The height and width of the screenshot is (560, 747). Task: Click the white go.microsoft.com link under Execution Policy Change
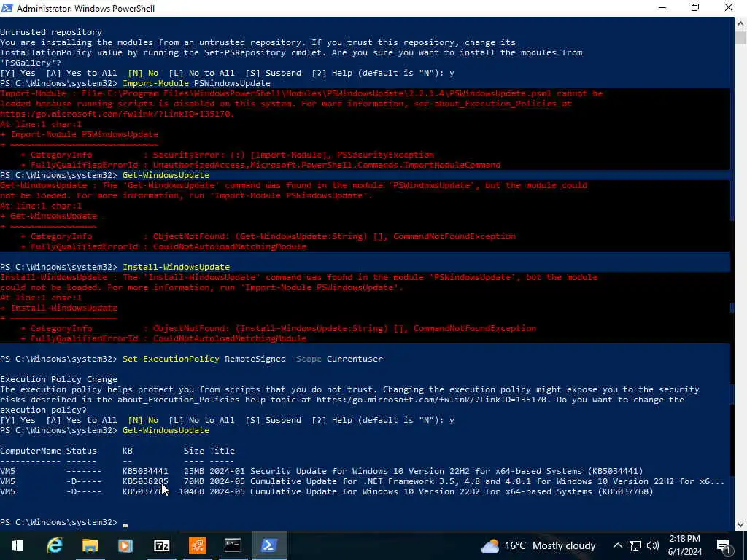pos(432,400)
